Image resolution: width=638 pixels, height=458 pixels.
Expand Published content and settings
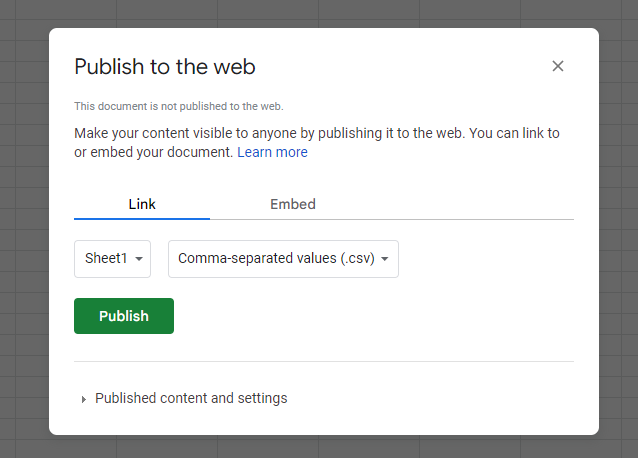(184, 398)
